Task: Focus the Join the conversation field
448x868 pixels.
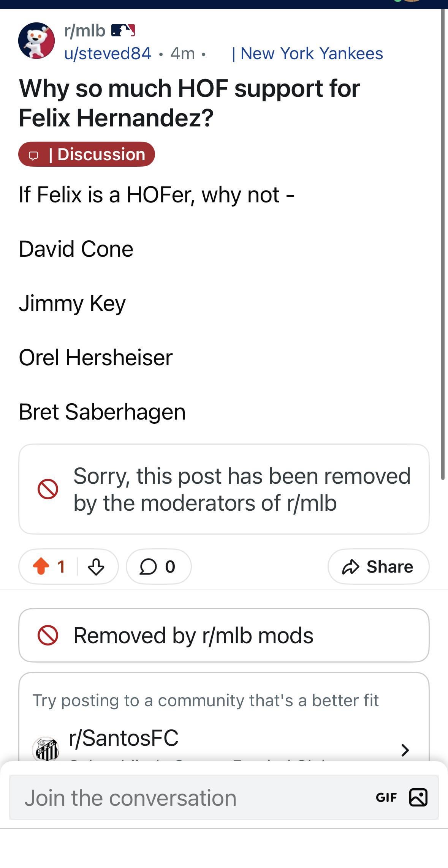Action: (190, 797)
